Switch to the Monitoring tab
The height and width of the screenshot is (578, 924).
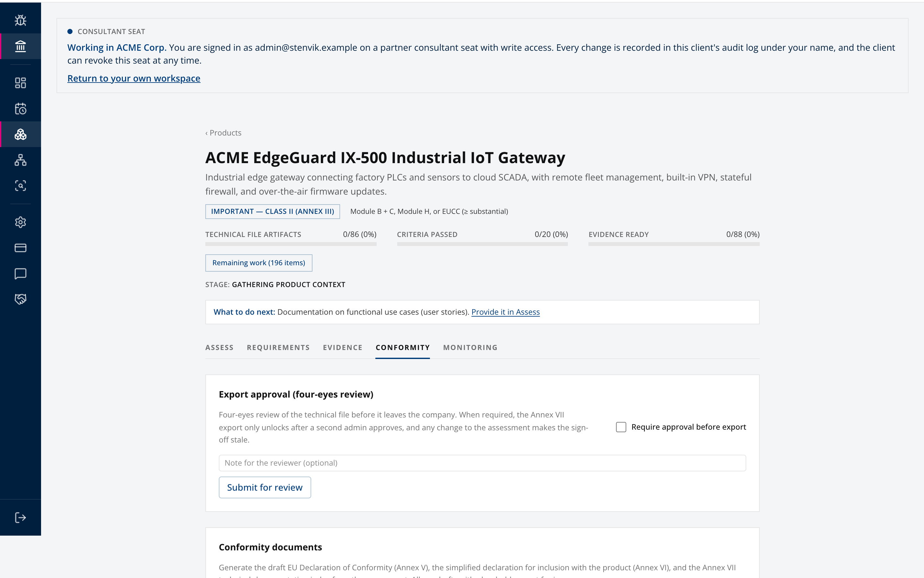point(470,347)
